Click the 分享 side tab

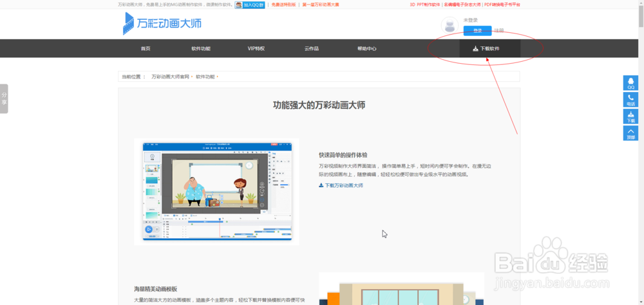pos(4,98)
